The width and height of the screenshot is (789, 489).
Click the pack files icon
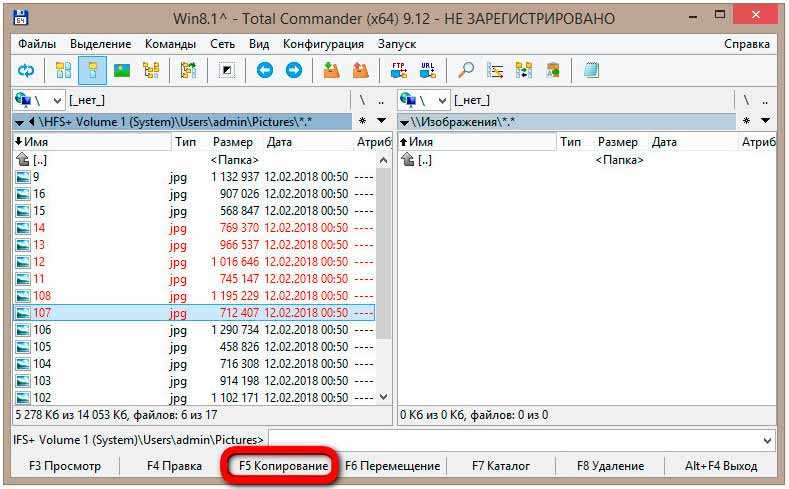click(x=331, y=70)
